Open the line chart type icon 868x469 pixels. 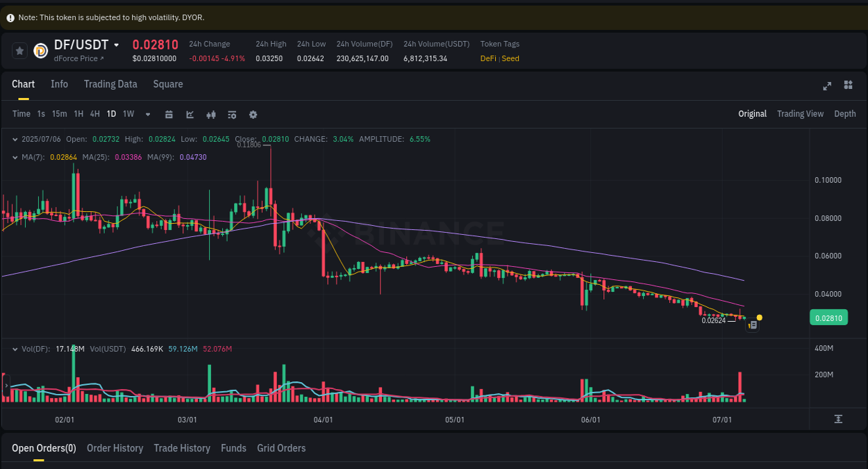click(190, 114)
